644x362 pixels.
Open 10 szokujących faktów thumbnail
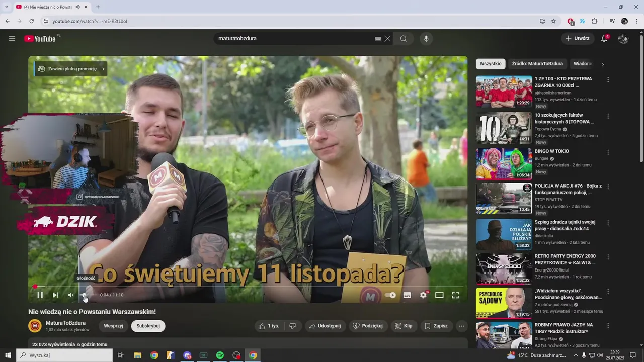click(504, 128)
